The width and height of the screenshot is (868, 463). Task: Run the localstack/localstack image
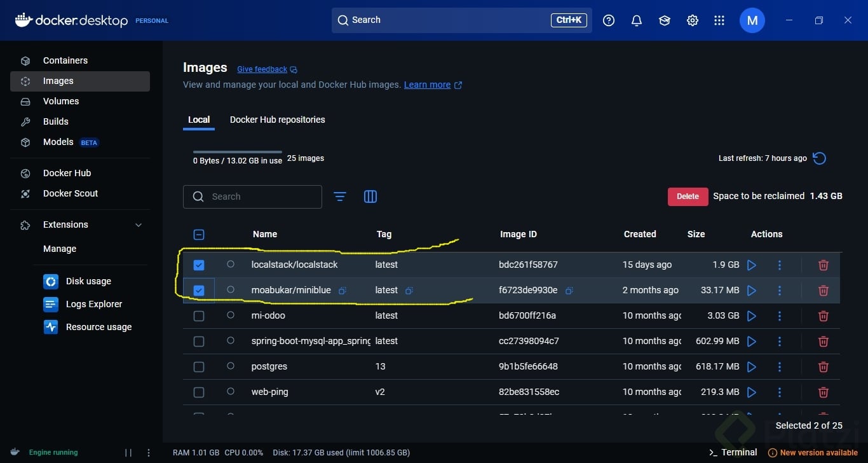[752, 265]
